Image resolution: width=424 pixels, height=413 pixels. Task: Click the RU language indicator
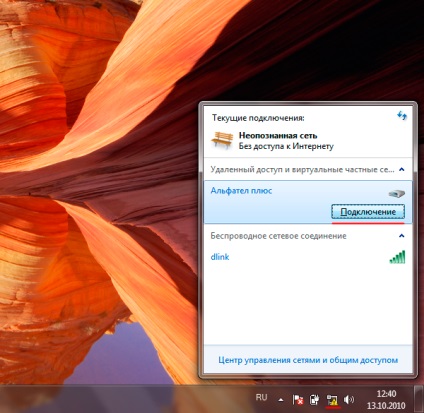pos(262,397)
